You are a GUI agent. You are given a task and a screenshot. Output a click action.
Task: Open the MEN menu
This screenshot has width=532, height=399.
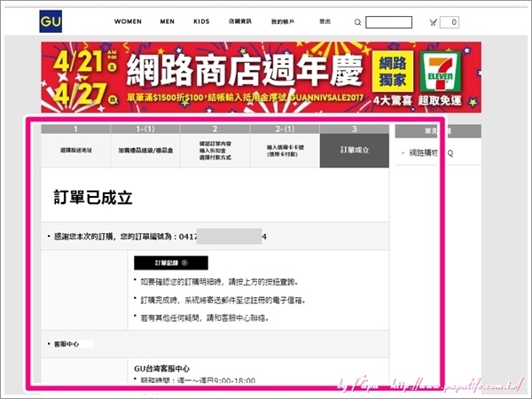point(168,21)
